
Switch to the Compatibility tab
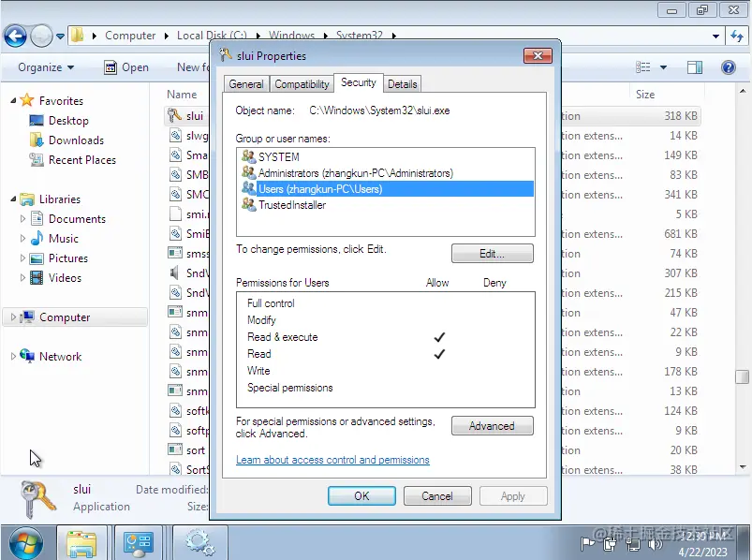point(302,84)
